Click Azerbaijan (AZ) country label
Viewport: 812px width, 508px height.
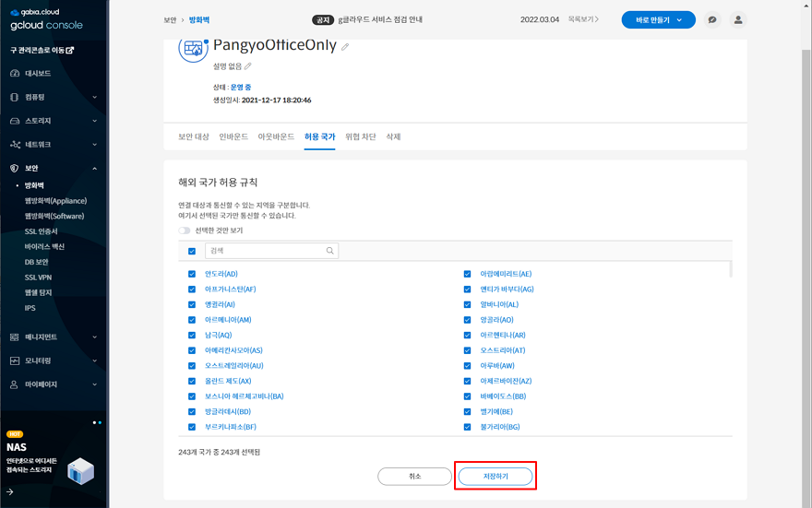(506, 382)
